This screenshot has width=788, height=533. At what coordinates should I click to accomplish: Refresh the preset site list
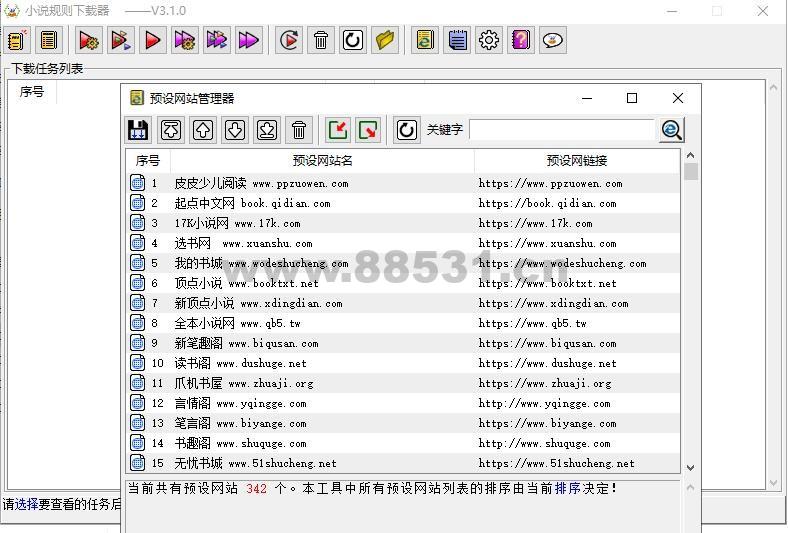point(406,130)
